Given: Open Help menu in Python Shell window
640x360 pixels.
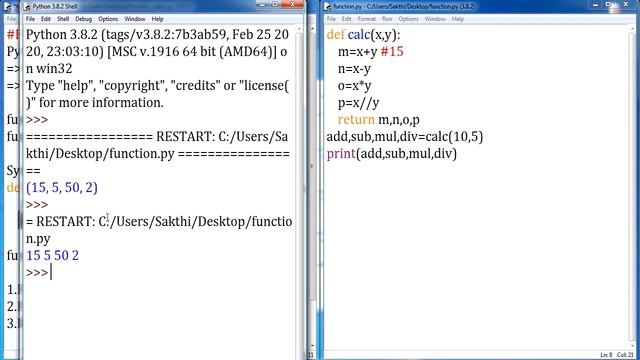Looking at the screenshot, I should (x=158, y=19).
